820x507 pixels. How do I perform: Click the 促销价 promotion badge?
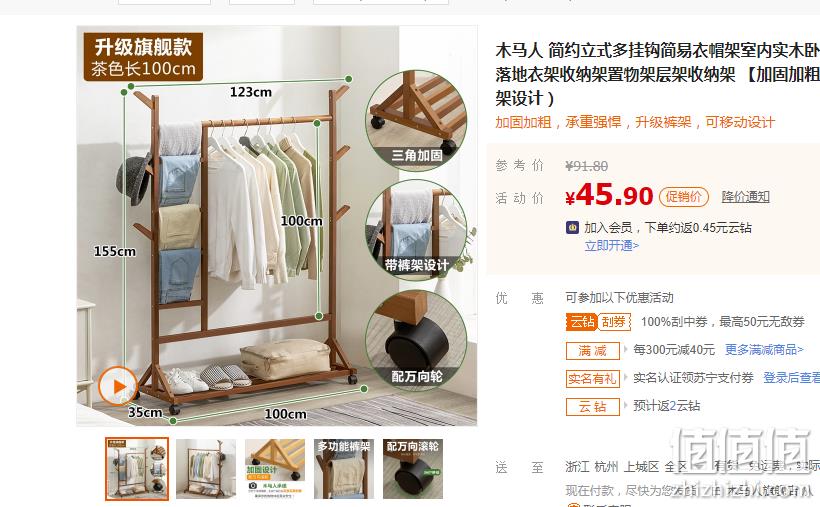click(x=684, y=197)
